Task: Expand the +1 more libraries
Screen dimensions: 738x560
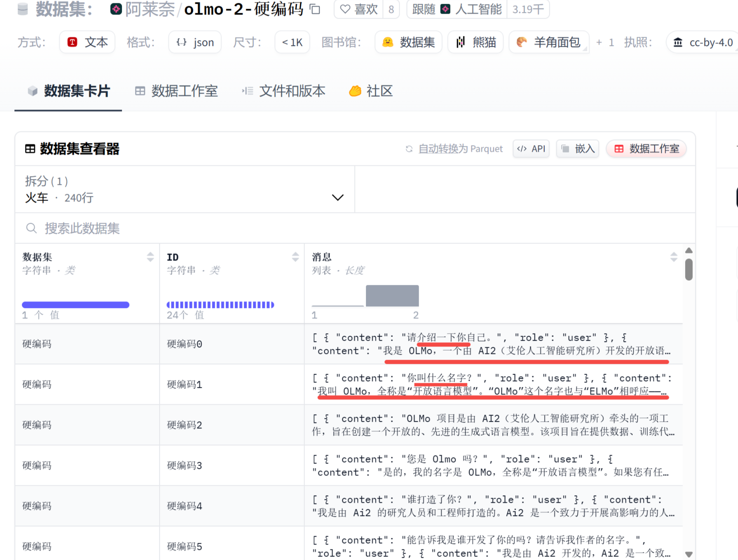Action: [605, 42]
